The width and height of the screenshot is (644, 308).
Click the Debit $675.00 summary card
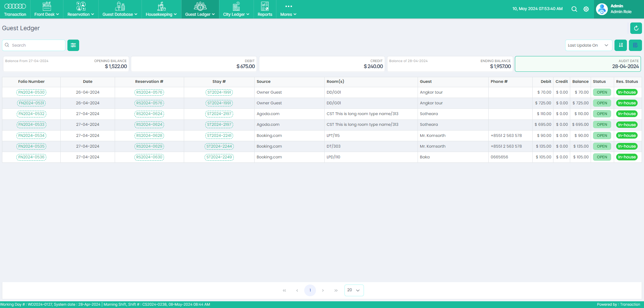point(194,64)
